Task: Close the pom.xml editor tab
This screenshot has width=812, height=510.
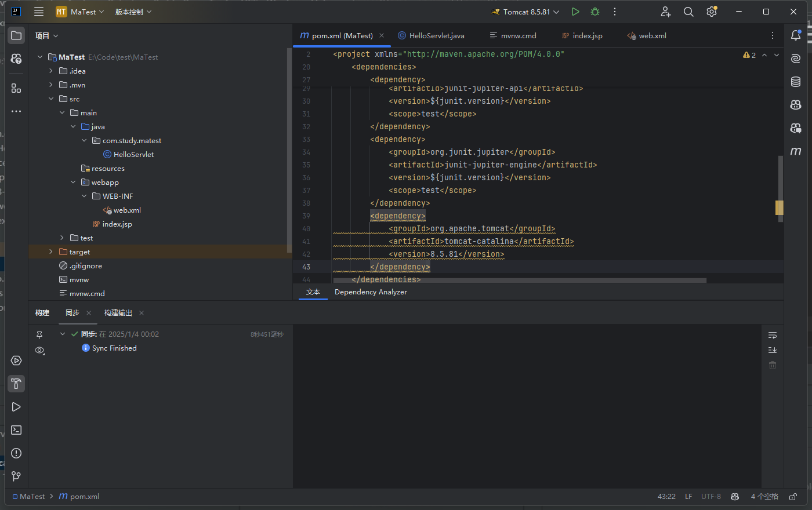Action: [x=382, y=35]
